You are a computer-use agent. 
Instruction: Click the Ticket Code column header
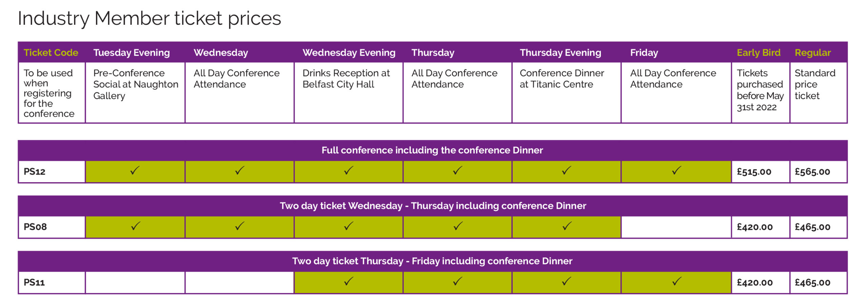tap(51, 53)
